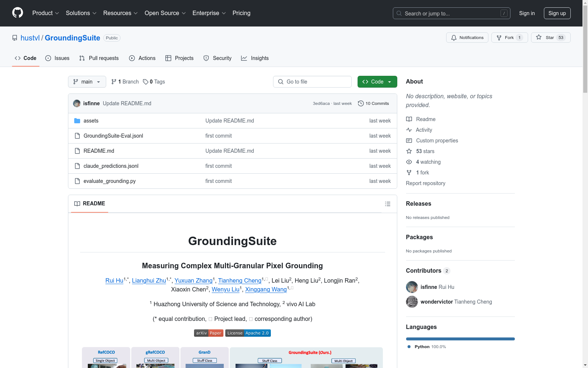Image resolution: width=588 pixels, height=368 pixels.
Task: Click the eye icon beside 4 watching
Action: click(x=409, y=162)
